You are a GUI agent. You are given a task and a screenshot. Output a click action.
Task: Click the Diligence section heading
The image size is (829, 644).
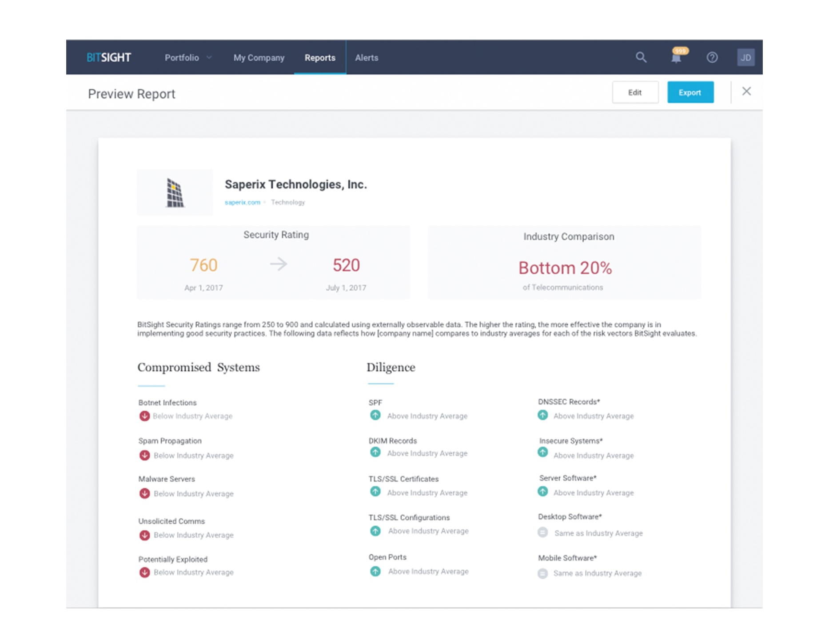391,368
